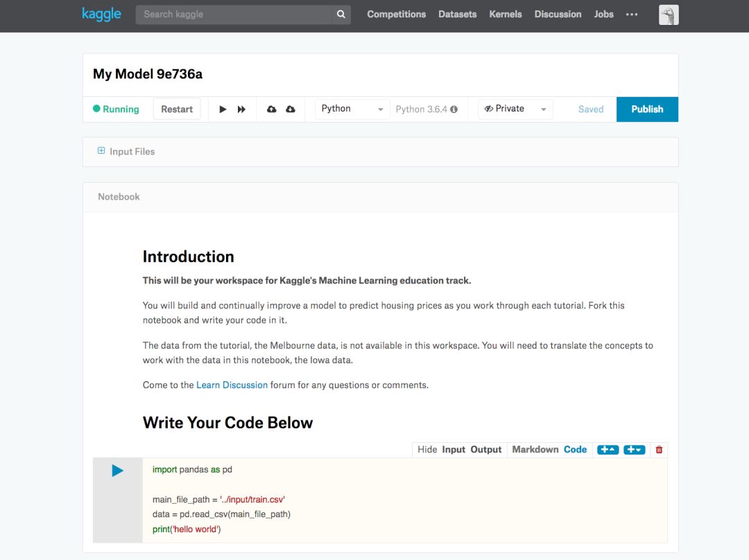The height and width of the screenshot is (560, 749).
Task: Open the Python language dropdown
Action: 352,110
